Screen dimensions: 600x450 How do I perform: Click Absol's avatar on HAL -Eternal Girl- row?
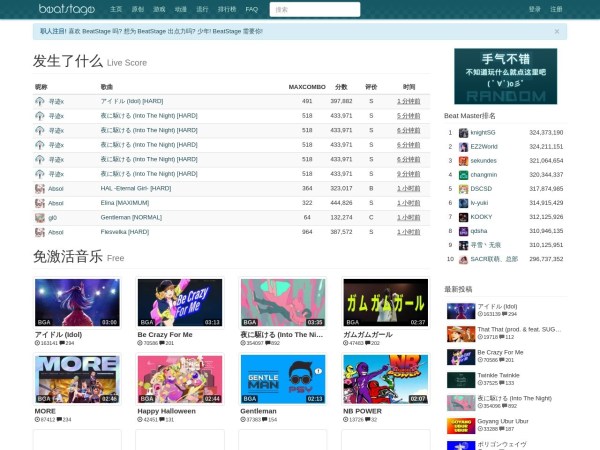pyautogui.click(x=40, y=188)
